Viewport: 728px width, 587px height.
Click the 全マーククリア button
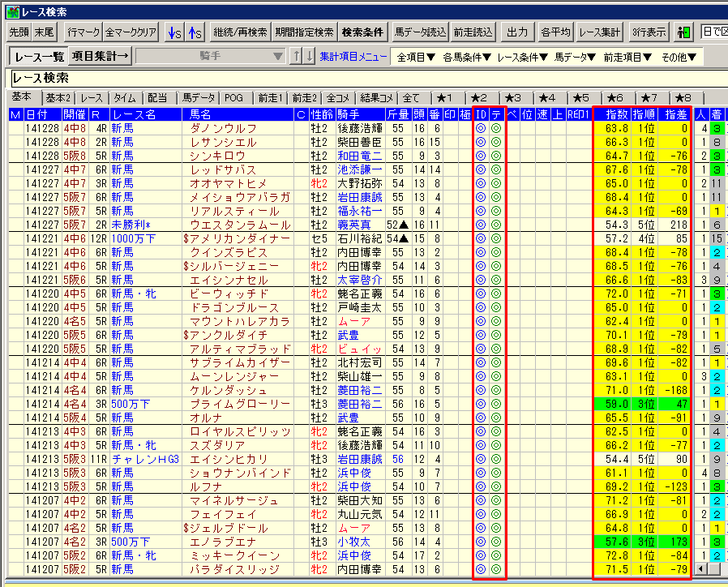click(x=131, y=32)
